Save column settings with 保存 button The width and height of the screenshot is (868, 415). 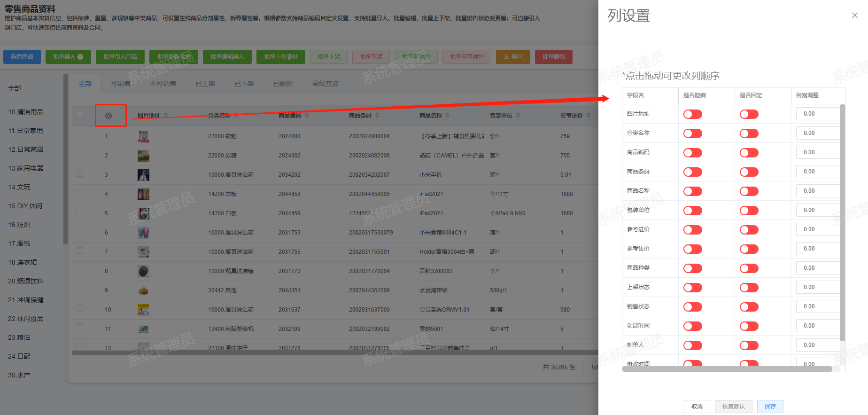(x=770, y=407)
